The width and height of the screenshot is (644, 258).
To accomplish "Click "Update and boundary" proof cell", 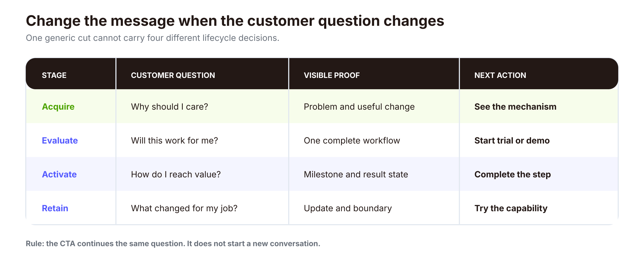I will 348,208.
